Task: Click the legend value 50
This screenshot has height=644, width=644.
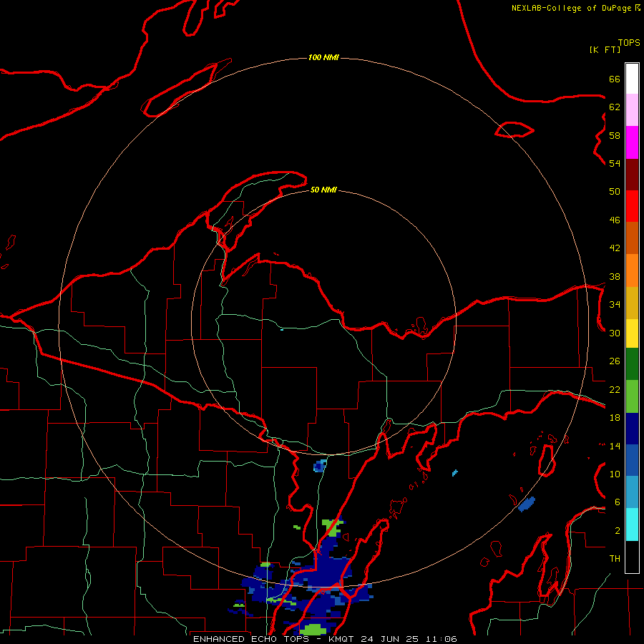Action: 615,192
